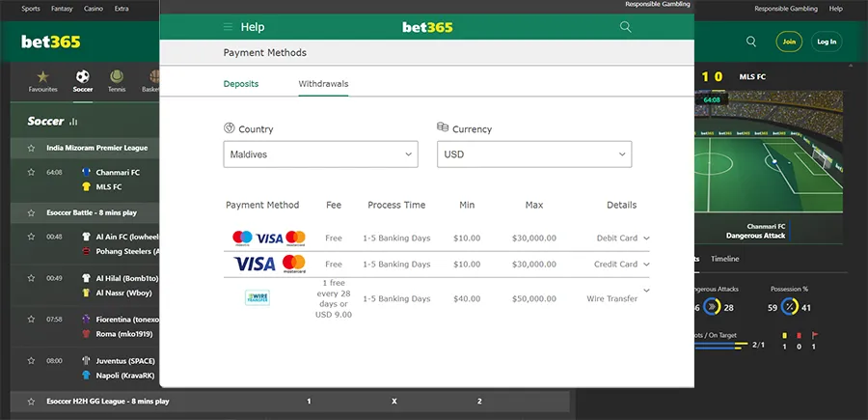
Task: Click the Debit Card Maestro Visa Mastercard logos
Action: click(x=269, y=238)
